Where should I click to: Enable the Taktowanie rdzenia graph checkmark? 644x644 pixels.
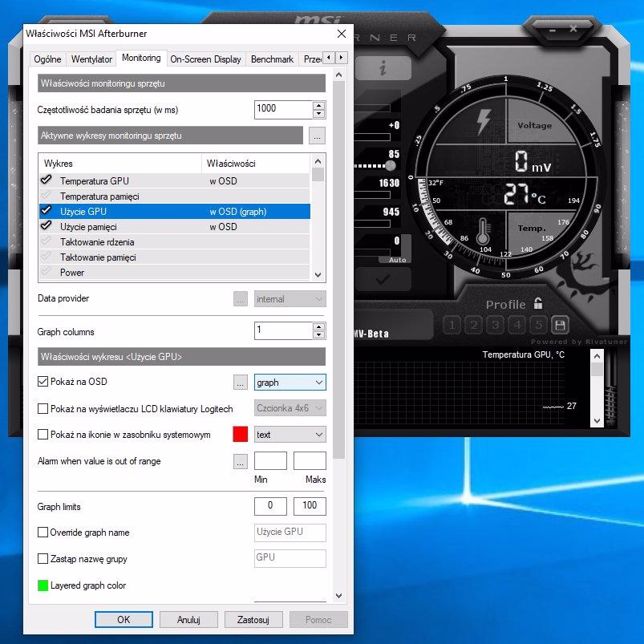pos(47,242)
